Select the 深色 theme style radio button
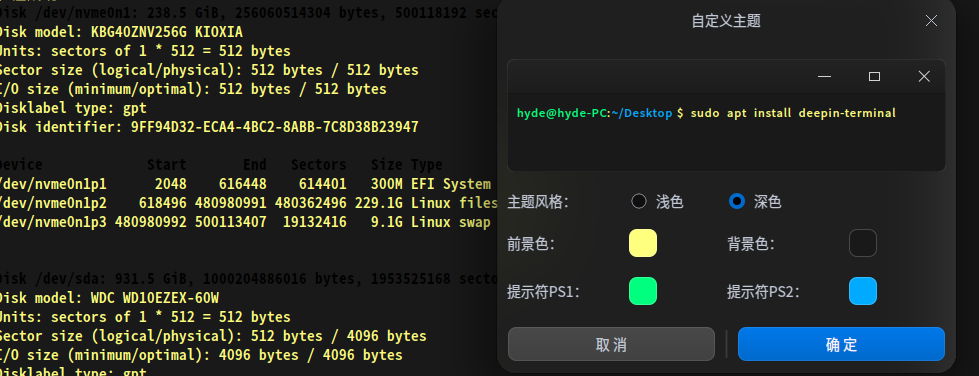The width and height of the screenshot is (979, 376). (737, 202)
